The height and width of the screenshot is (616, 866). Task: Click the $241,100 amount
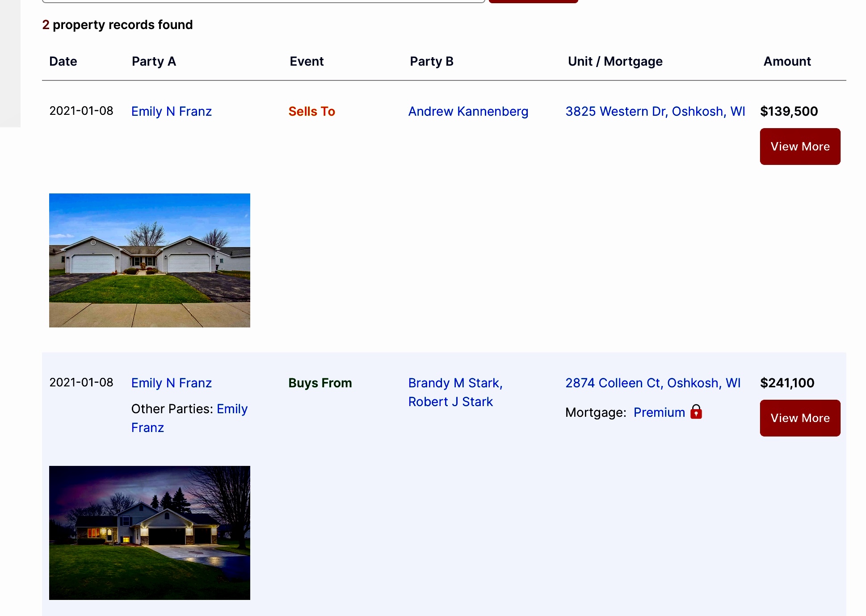point(787,383)
